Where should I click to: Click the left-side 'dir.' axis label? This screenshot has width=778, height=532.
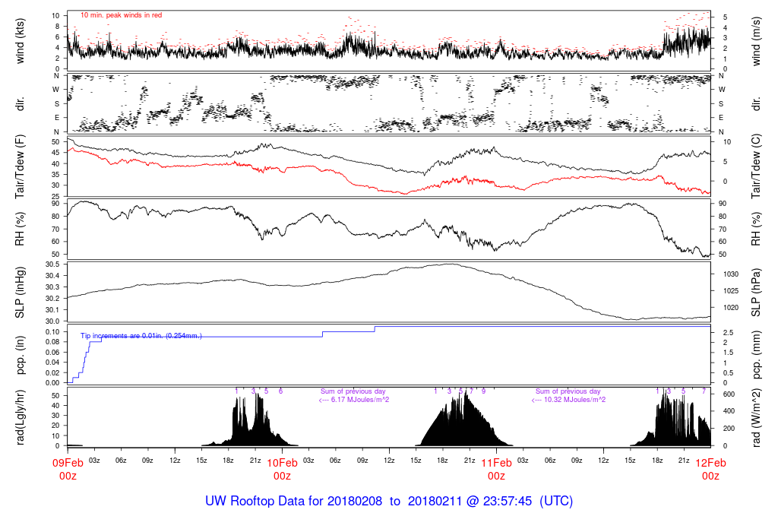click(20, 103)
